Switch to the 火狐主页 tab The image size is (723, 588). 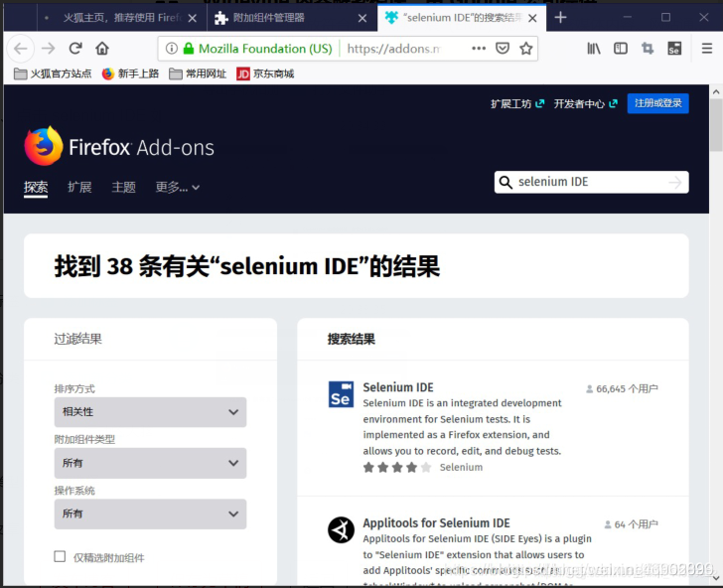pyautogui.click(x=120, y=18)
